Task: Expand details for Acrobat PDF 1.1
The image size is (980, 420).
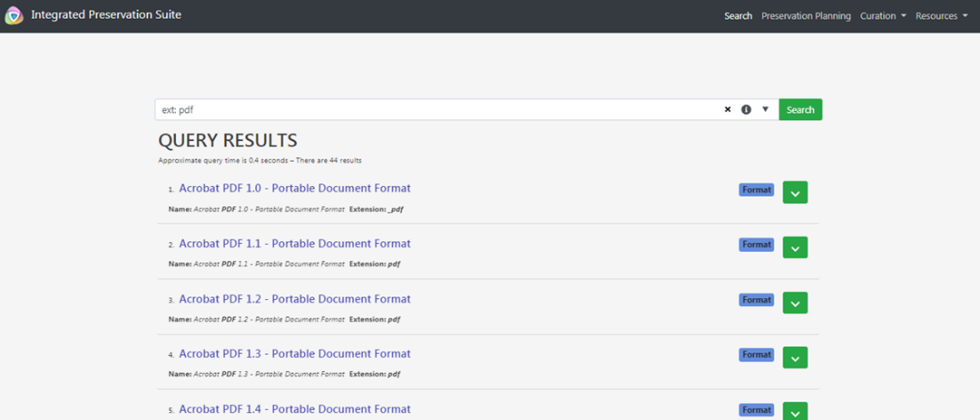Action: (x=795, y=247)
